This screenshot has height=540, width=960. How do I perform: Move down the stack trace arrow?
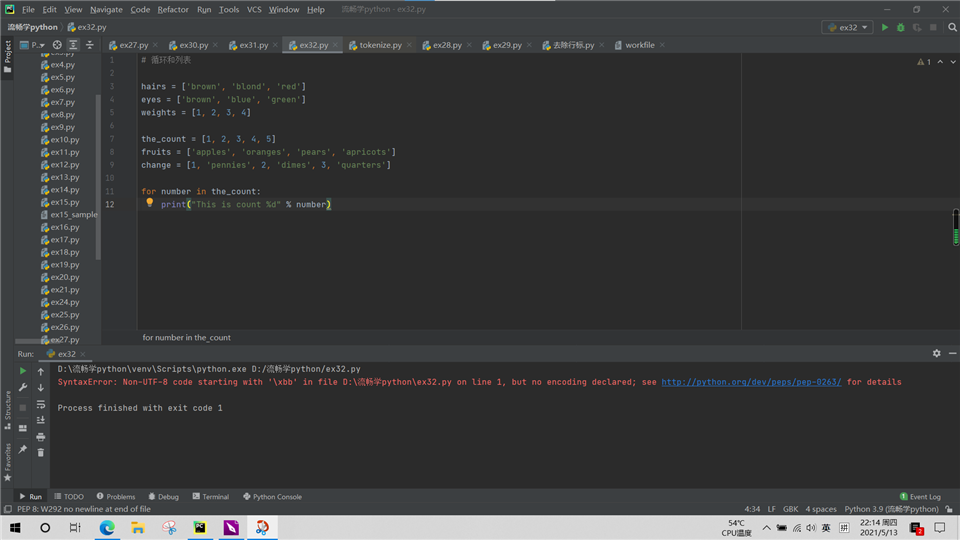point(40,388)
